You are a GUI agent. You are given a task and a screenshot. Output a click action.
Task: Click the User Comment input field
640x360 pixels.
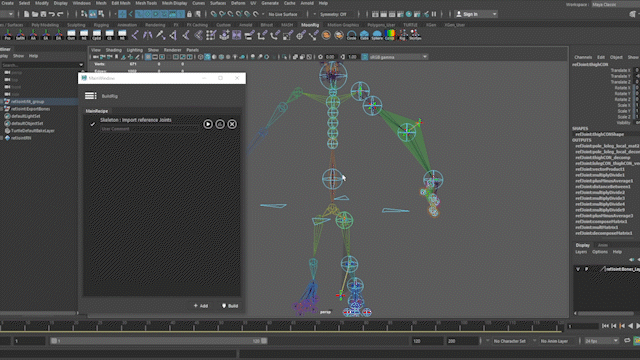click(149, 129)
